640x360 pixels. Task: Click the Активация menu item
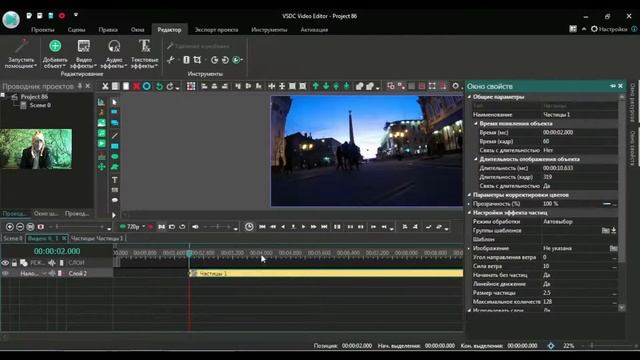point(314,30)
